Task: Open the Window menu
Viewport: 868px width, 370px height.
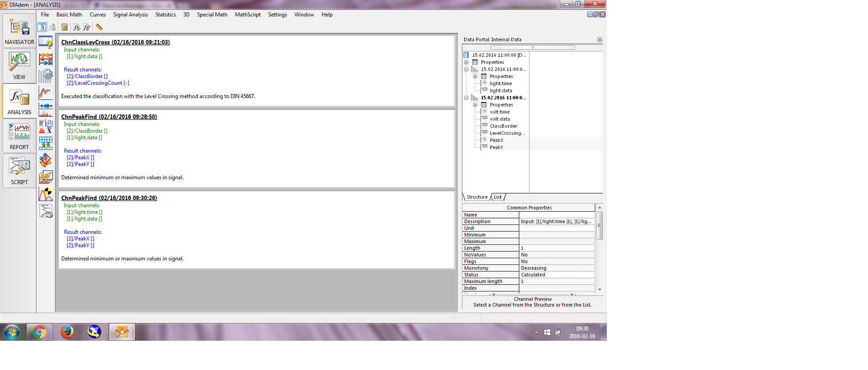Action: click(x=304, y=15)
